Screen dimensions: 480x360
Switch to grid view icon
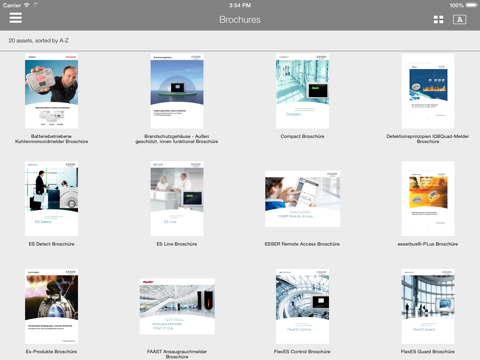(x=438, y=20)
